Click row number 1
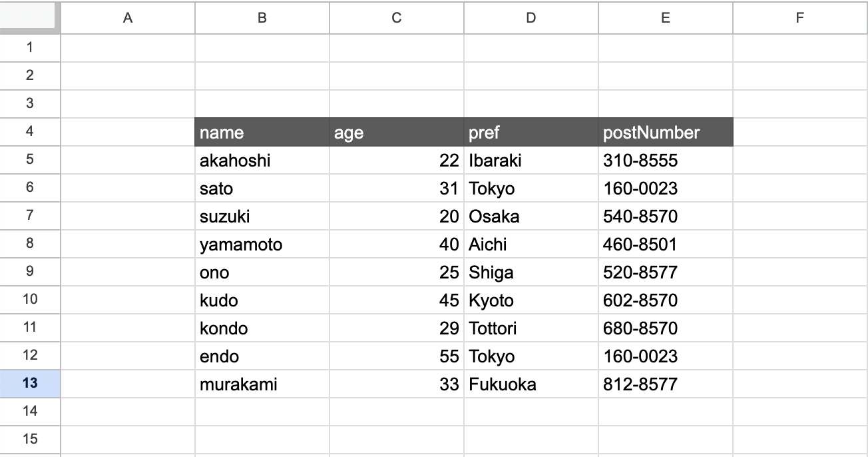Viewport: 868px width, 457px height. (30, 47)
